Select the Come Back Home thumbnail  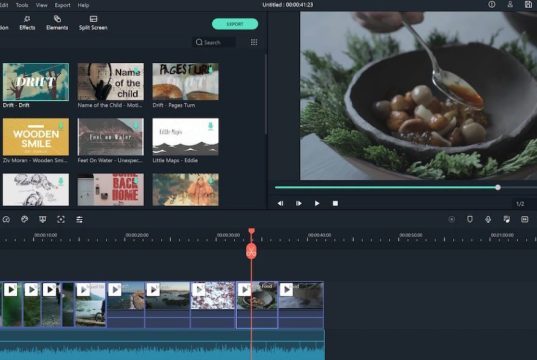click(x=111, y=189)
